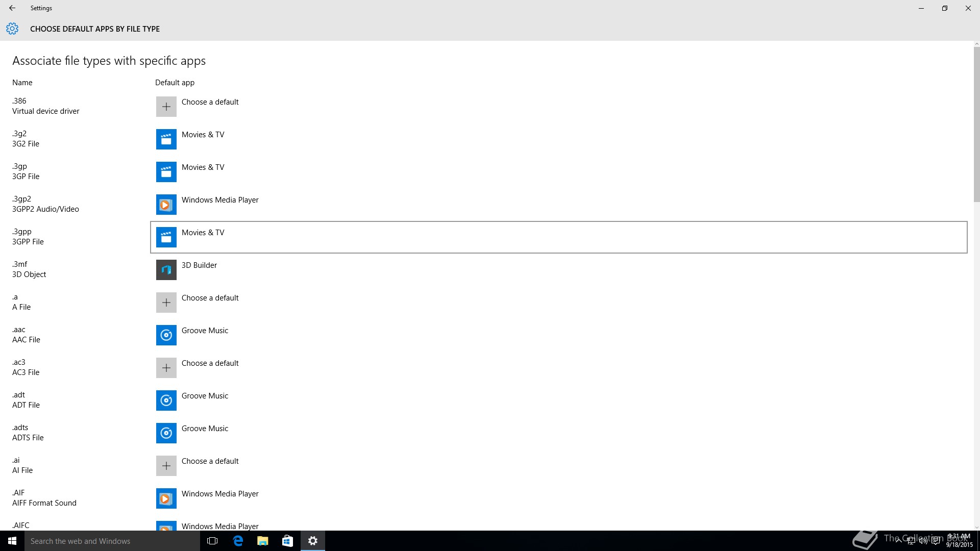Click the '3GPP2 Audio/Video' description text
Viewport: 980px width, 551px height.
pos(45,209)
